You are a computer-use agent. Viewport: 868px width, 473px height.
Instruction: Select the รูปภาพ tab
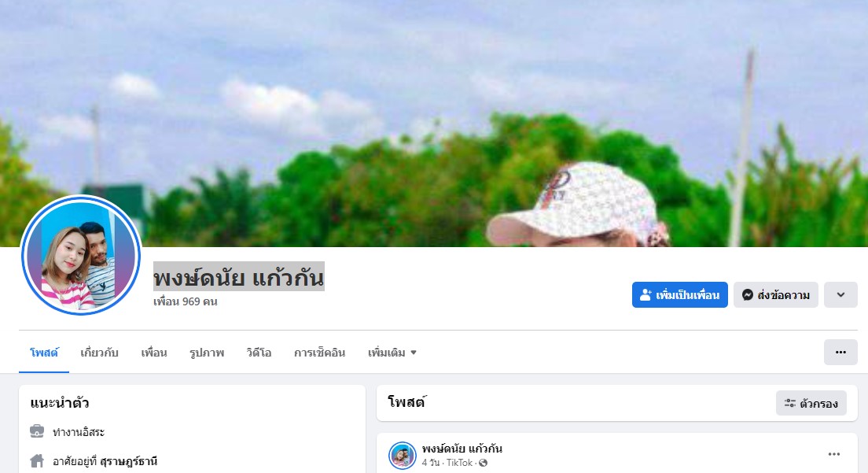click(x=207, y=353)
